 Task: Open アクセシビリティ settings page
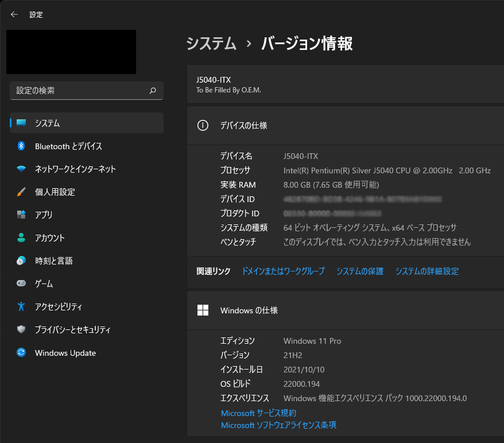(59, 307)
